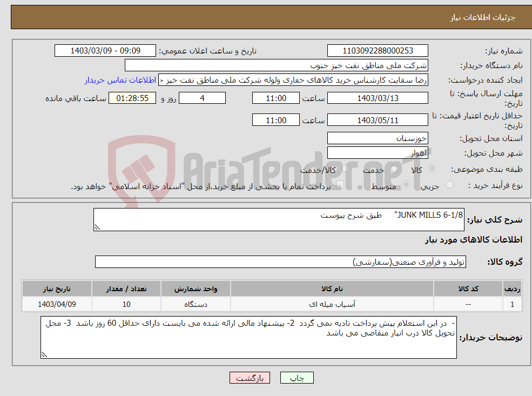The image size is (532, 396).
Task: Click the واحد شمارش column header
Action: pos(196,289)
